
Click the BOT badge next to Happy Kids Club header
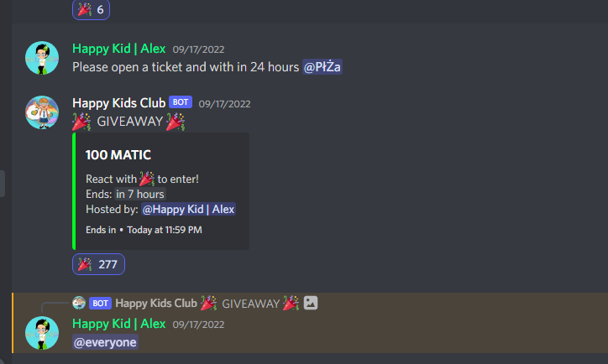click(x=181, y=102)
